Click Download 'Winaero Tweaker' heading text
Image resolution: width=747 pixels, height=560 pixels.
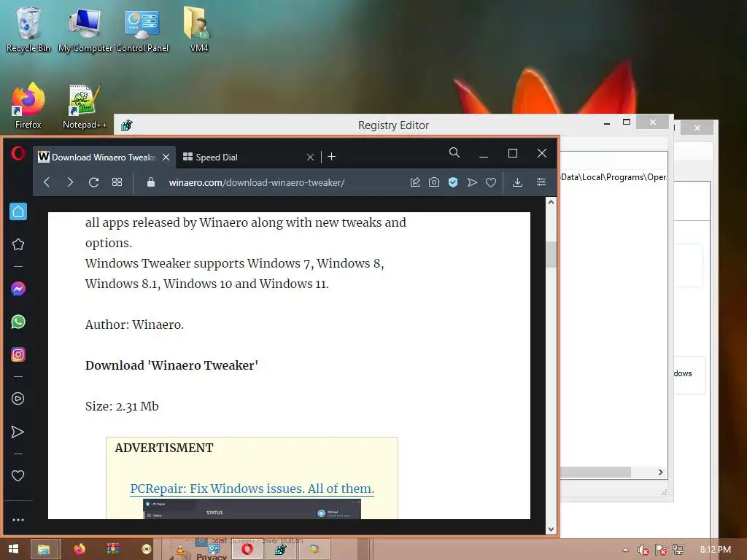(171, 365)
